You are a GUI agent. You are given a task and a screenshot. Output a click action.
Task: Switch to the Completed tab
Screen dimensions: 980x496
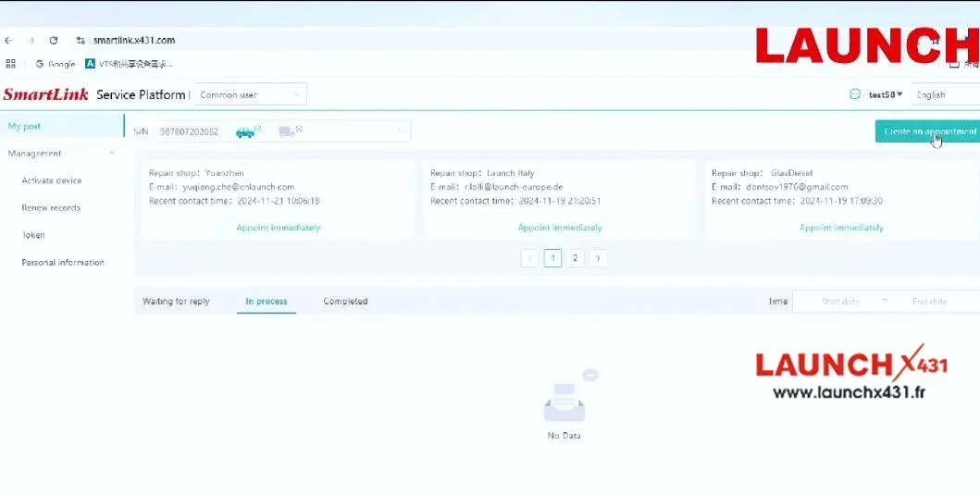[x=345, y=301]
